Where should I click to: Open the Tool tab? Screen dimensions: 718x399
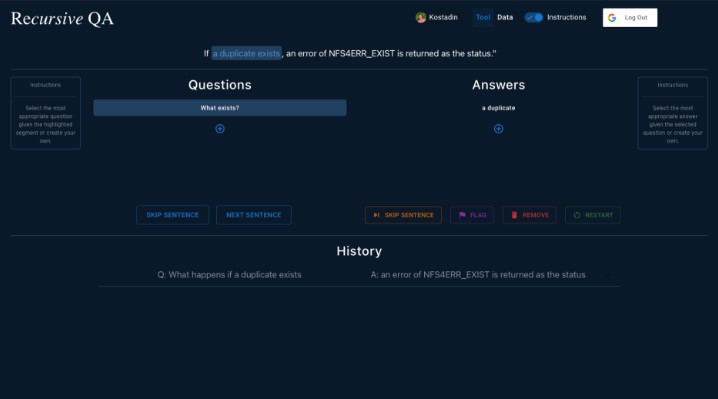pos(483,17)
